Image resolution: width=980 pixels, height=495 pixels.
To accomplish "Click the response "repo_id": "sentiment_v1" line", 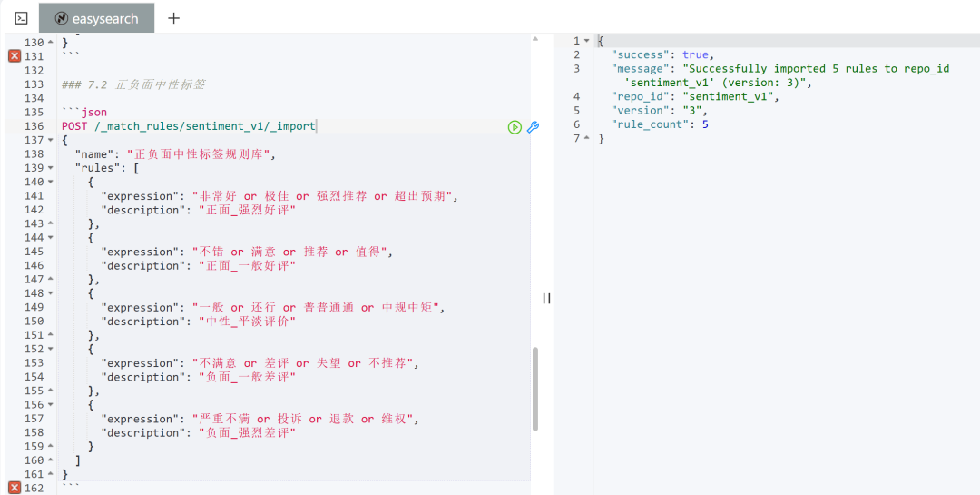I will coord(696,96).
